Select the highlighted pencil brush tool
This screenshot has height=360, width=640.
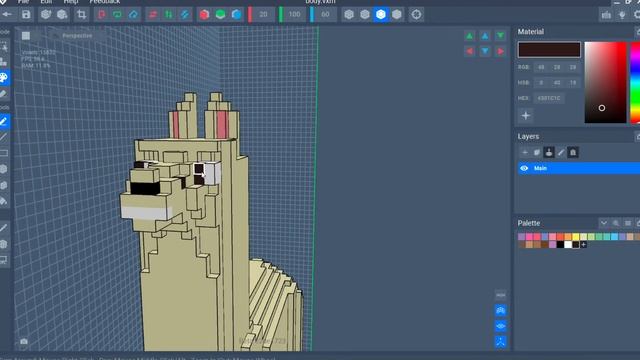4,121
